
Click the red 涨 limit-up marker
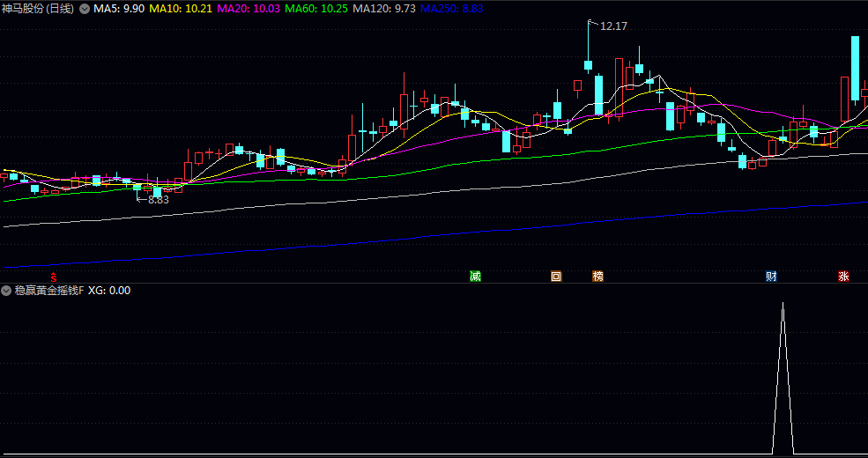(843, 277)
